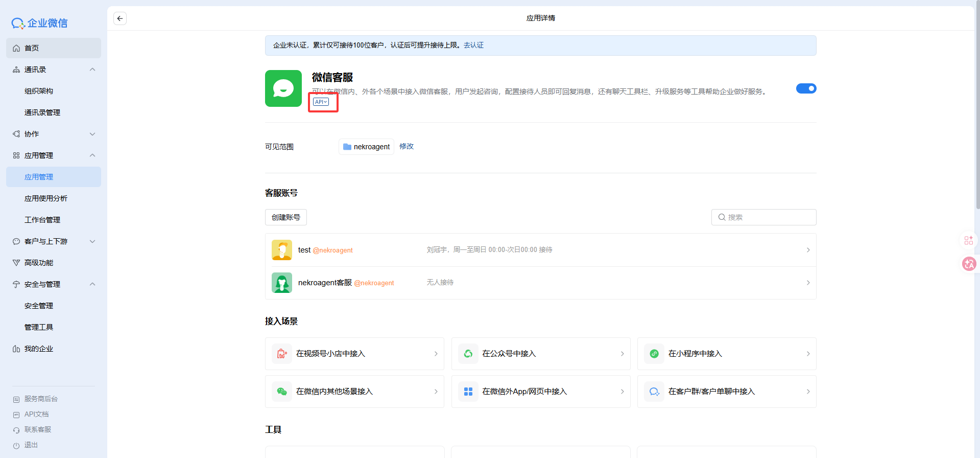980x458 pixels.
Task: Expand the 客户与上下游 sidebar section
Action: [92, 241]
